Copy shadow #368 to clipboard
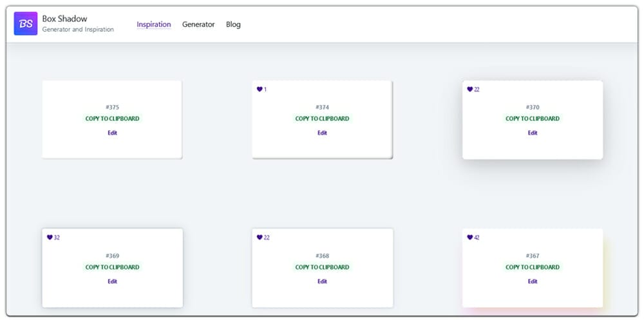 pyautogui.click(x=322, y=267)
